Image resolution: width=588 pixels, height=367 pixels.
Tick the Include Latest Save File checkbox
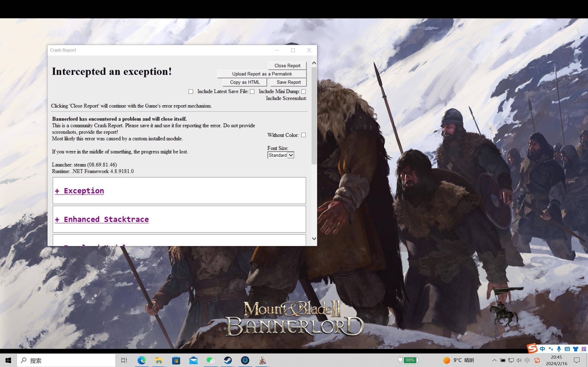click(x=252, y=92)
